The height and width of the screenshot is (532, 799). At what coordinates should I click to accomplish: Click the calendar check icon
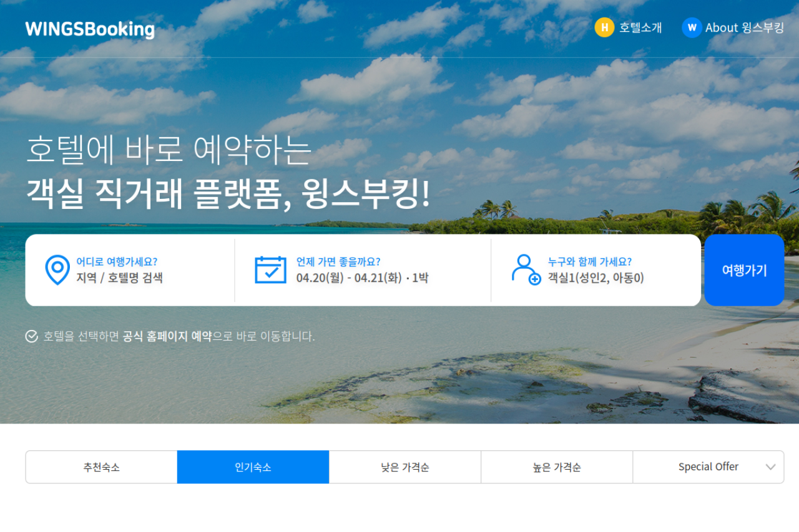point(270,269)
